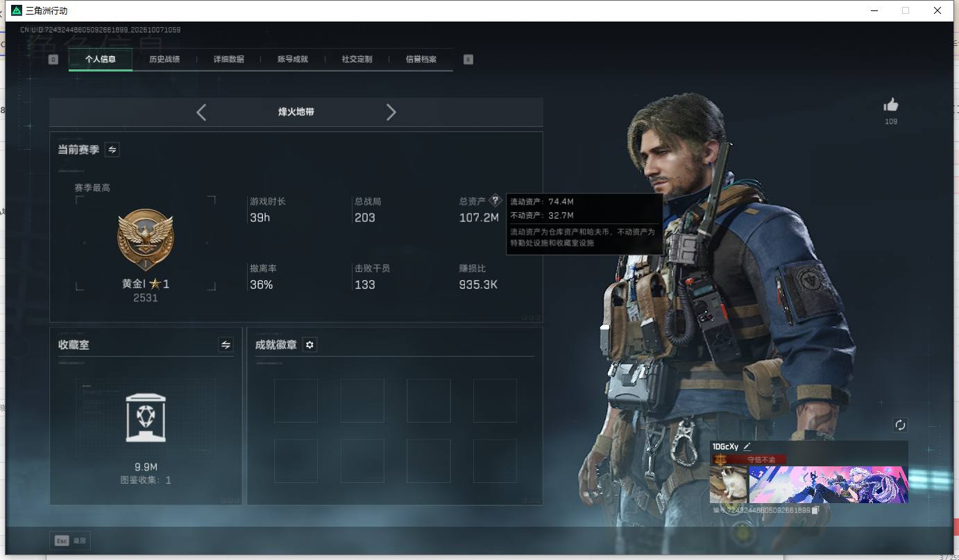Click the collection room display case icon
Screen dimensions: 959x560
146,417
